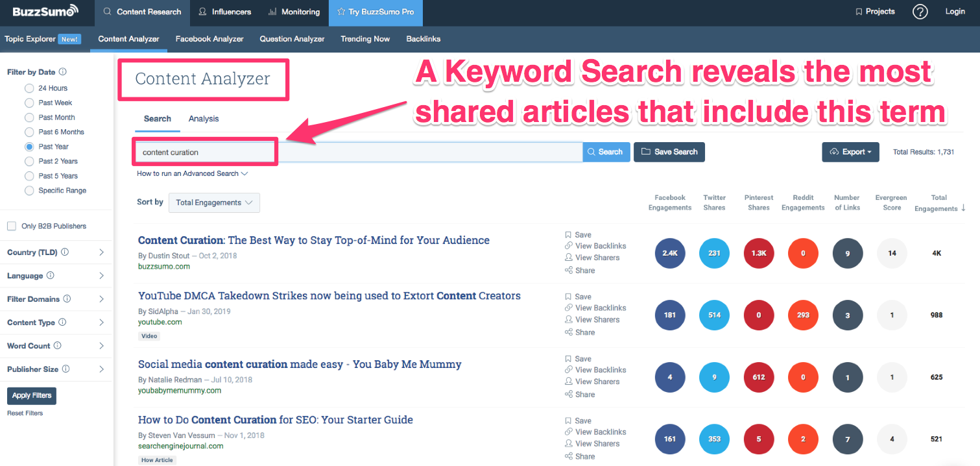This screenshot has height=466, width=980.
Task: Click the Facebook engagements 181 circle
Action: click(670, 315)
